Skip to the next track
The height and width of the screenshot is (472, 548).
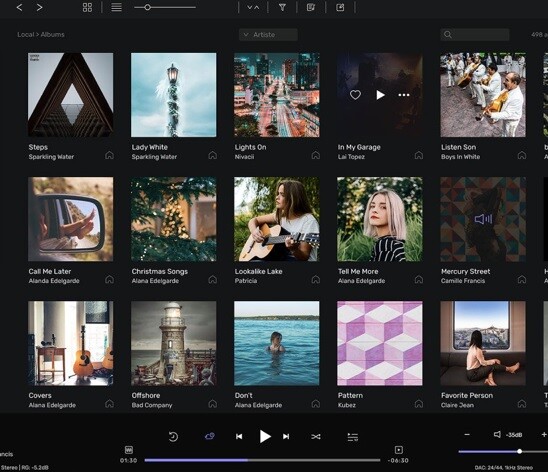(286, 436)
